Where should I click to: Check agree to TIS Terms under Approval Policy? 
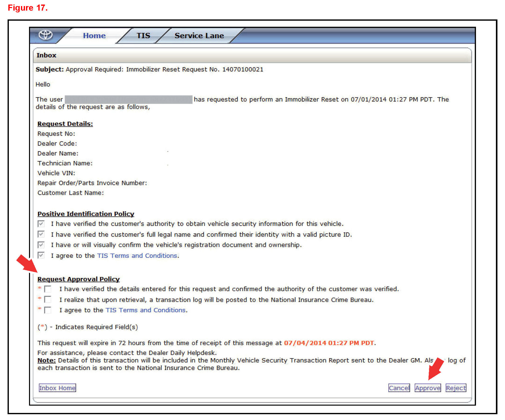click(x=48, y=310)
